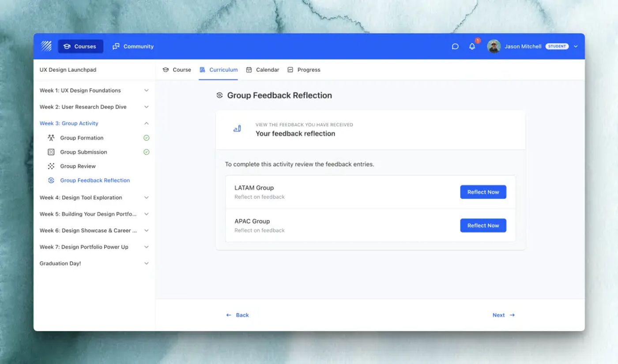Click the feedback reflection card icon

[x=237, y=129]
